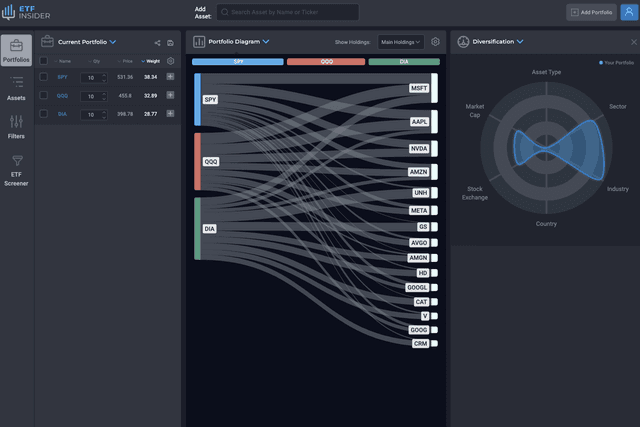Click the Diversification panel icon
Screen dimensions: 640x427
[463, 42]
